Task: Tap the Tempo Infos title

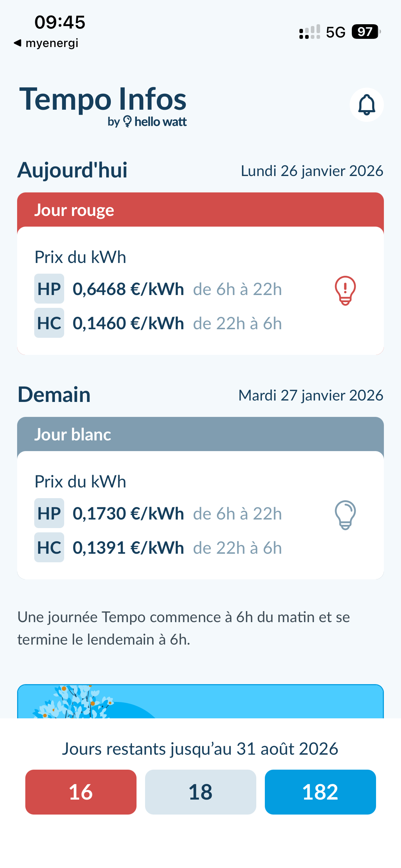Action: click(103, 99)
